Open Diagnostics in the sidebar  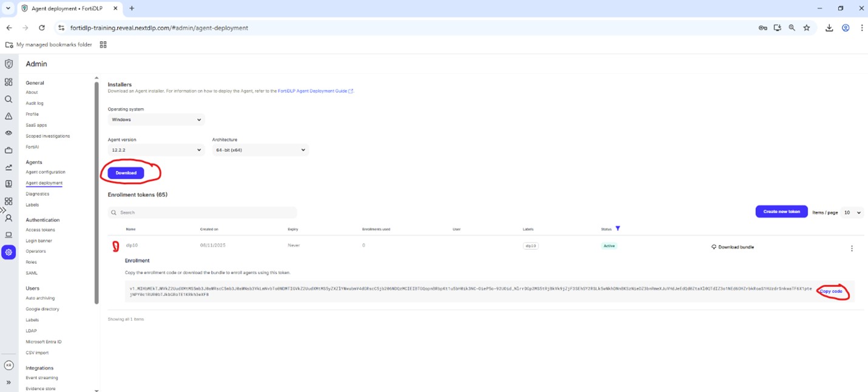tap(37, 194)
